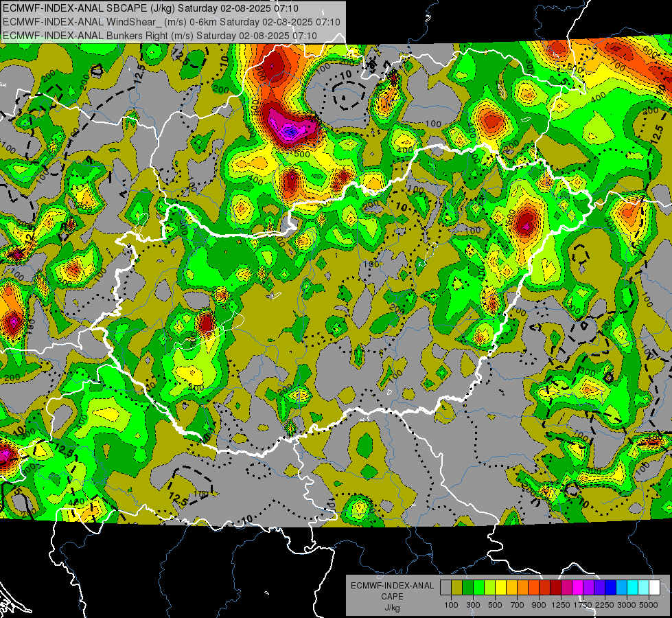
Task: Click the orange swatch after legend value 700
Action: (x=522, y=588)
